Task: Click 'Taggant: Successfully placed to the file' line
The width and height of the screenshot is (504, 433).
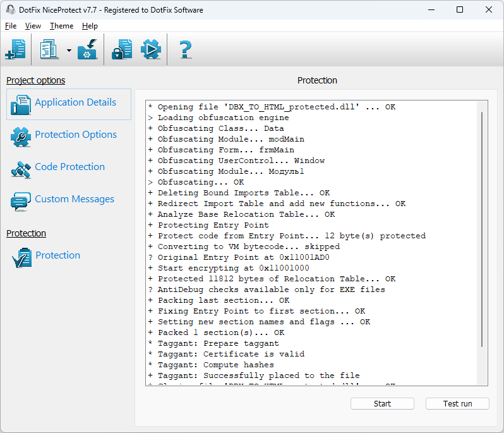Action: 254,375
